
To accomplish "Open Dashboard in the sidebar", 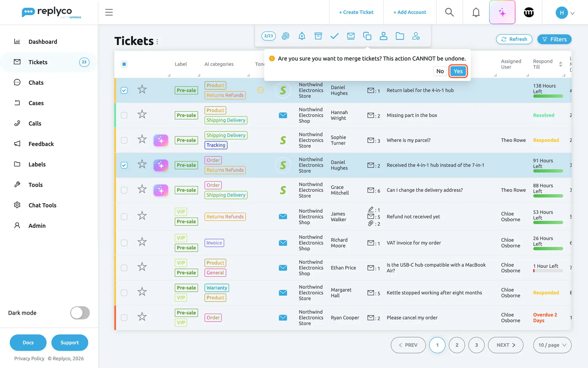I will tap(42, 42).
